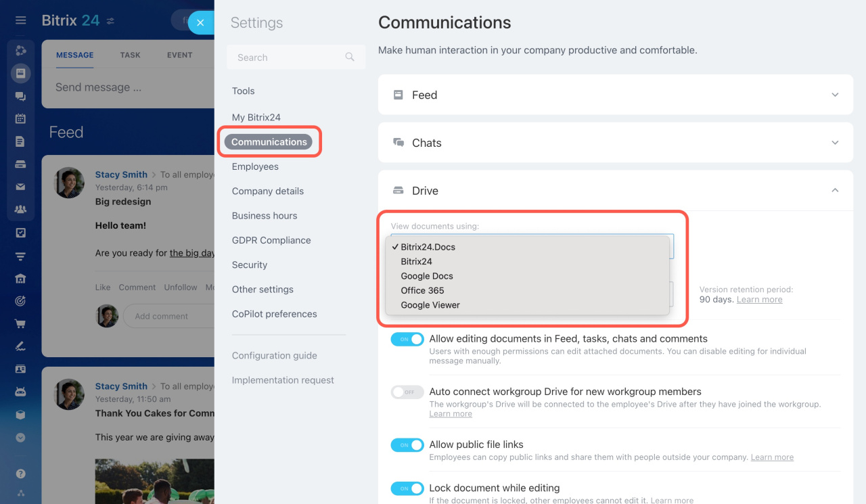Click into the Settings Search field

(x=296, y=58)
